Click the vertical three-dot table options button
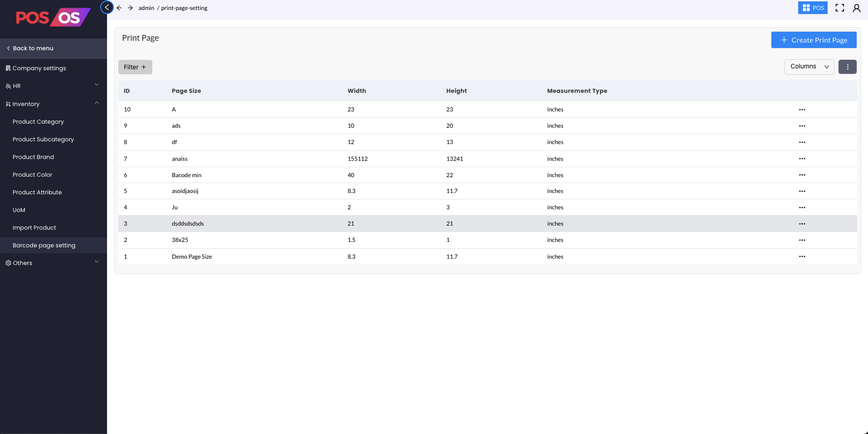This screenshot has width=868, height=434. point(847,67)
